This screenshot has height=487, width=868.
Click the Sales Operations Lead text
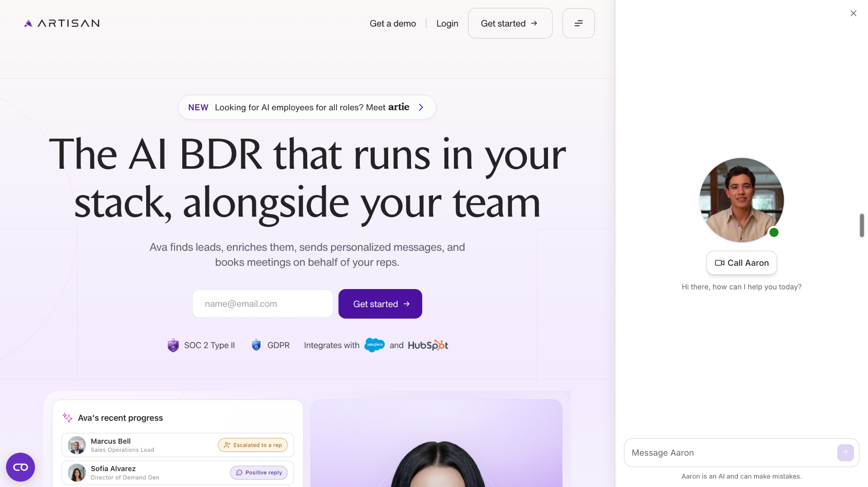pyautogui.click(x=122, y=450)
